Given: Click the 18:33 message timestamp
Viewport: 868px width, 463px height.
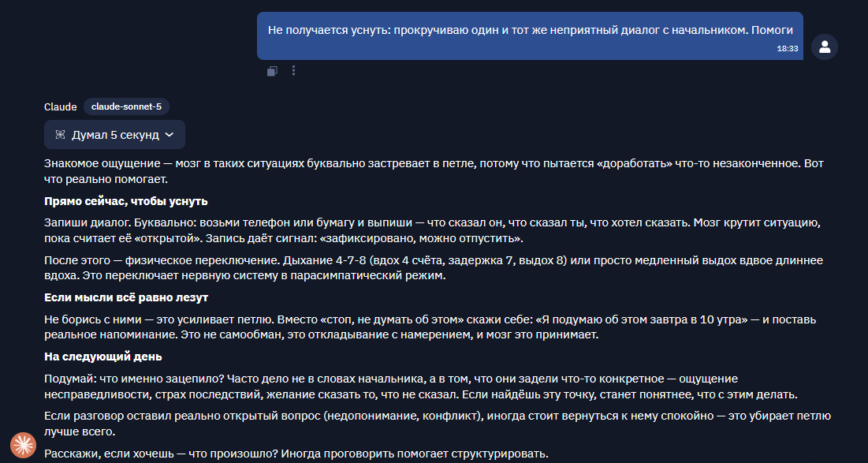Looking at the screenshot, I should 787,49.
